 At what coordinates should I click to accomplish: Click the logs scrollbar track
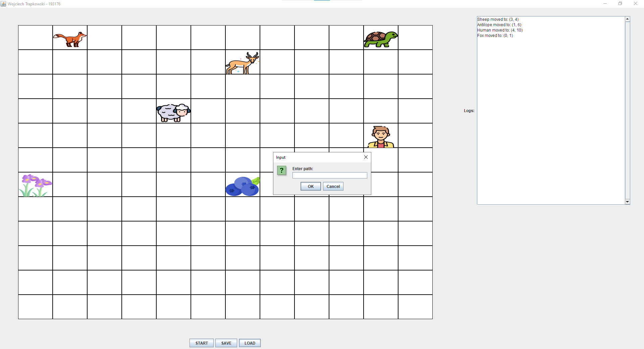[628, 110]
